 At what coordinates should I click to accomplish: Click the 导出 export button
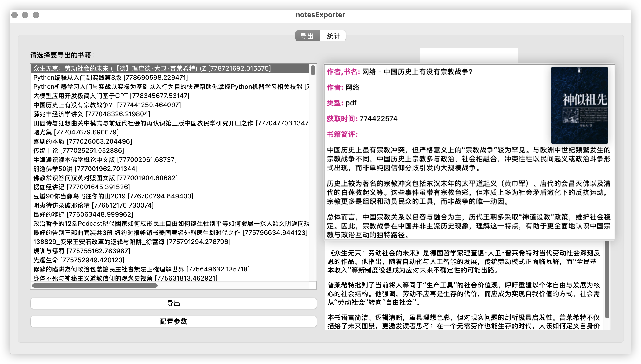pos(173,303)
